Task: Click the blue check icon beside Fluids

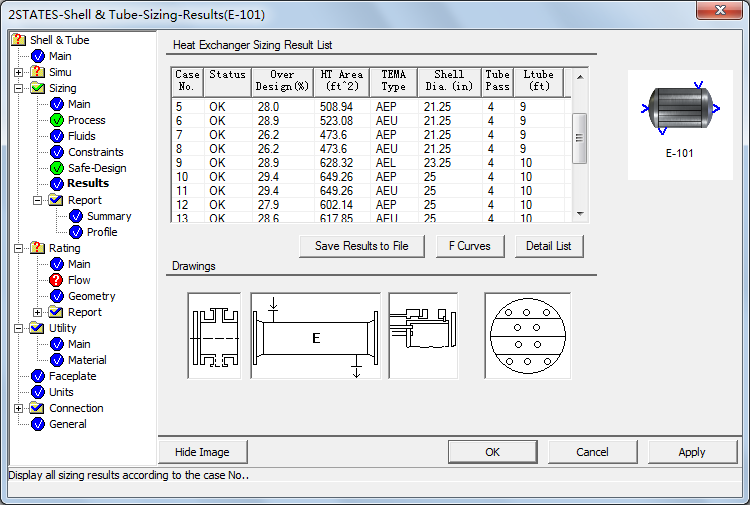Action: point(56,136)
